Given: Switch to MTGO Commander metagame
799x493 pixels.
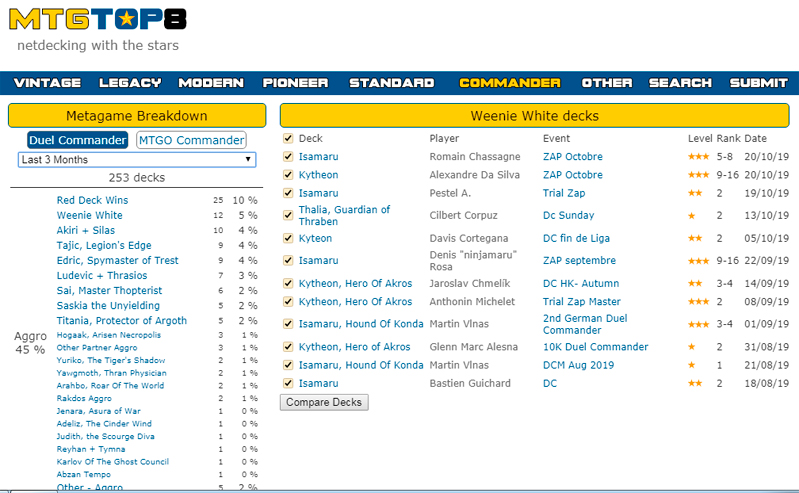Looking at the screenshot, I should pos(192,140).
